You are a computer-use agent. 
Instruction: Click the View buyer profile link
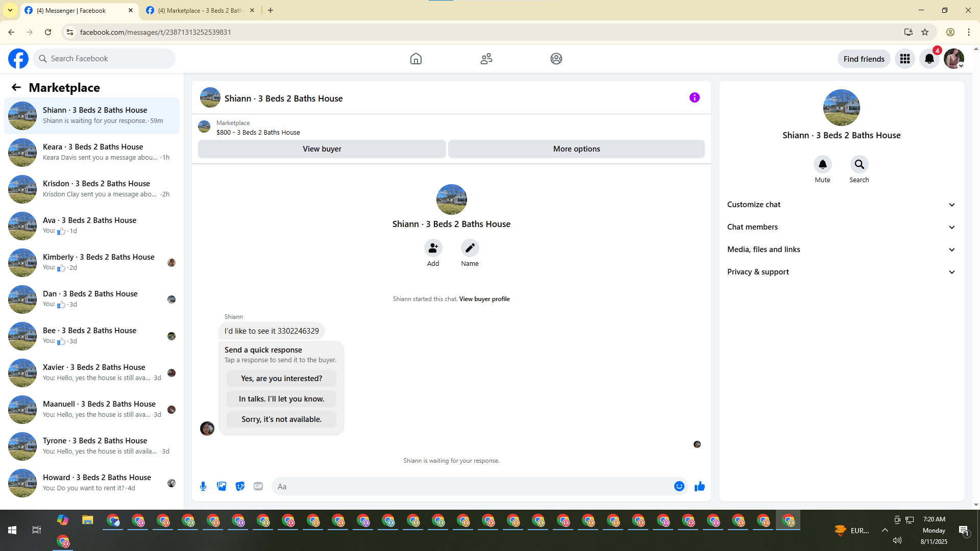coord(484,299)
